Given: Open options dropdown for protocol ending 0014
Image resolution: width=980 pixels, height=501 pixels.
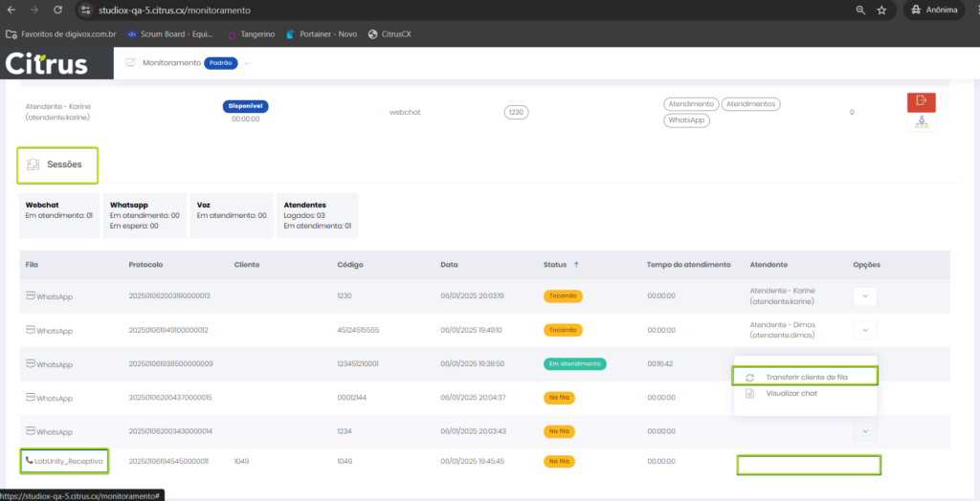Looking at the screenshot, I should (x=864, y=432).
